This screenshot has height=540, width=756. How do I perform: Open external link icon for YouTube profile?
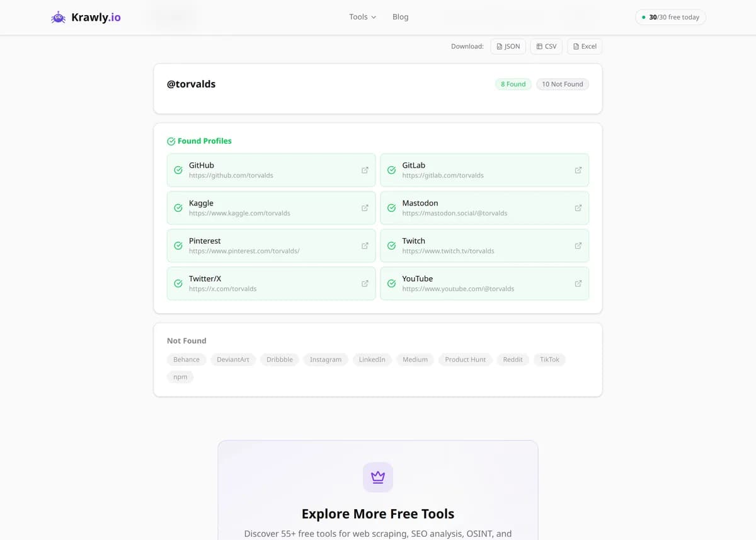(x=578, y=284)
